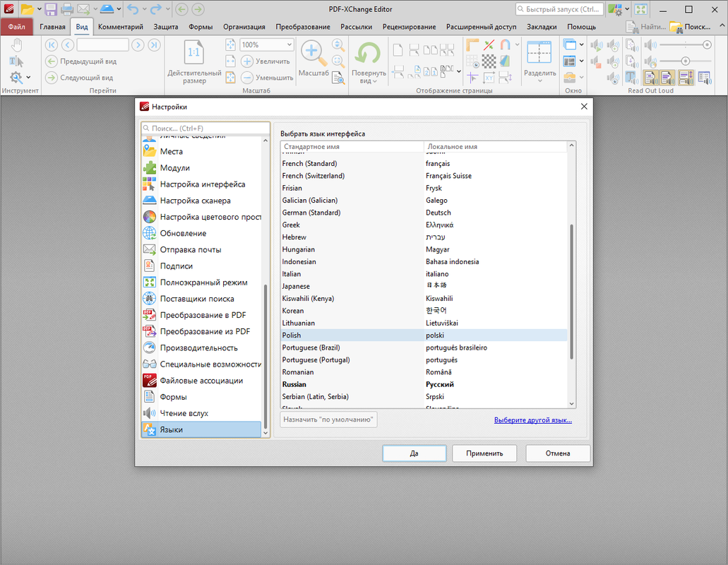Adjust the lower Read Out Loud slider
This screenshot has width=728, height=565.
tap(686, 61)
